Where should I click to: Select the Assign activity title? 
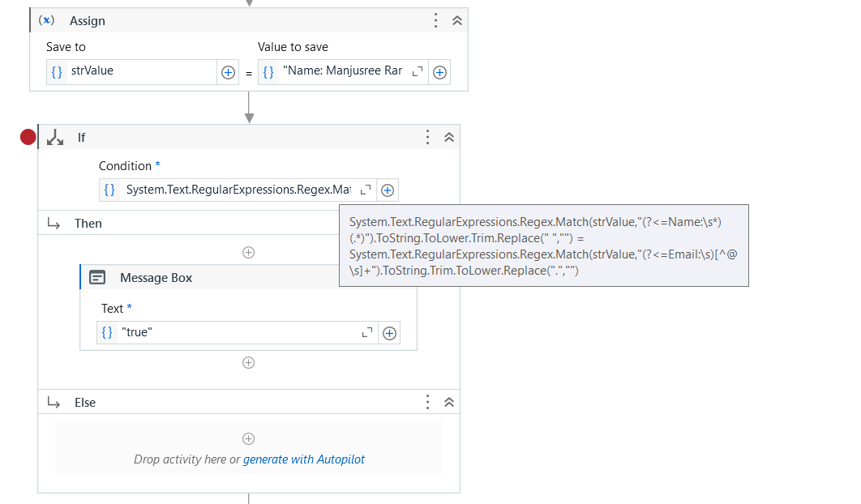pyautogui.click(x=88, y=21)
